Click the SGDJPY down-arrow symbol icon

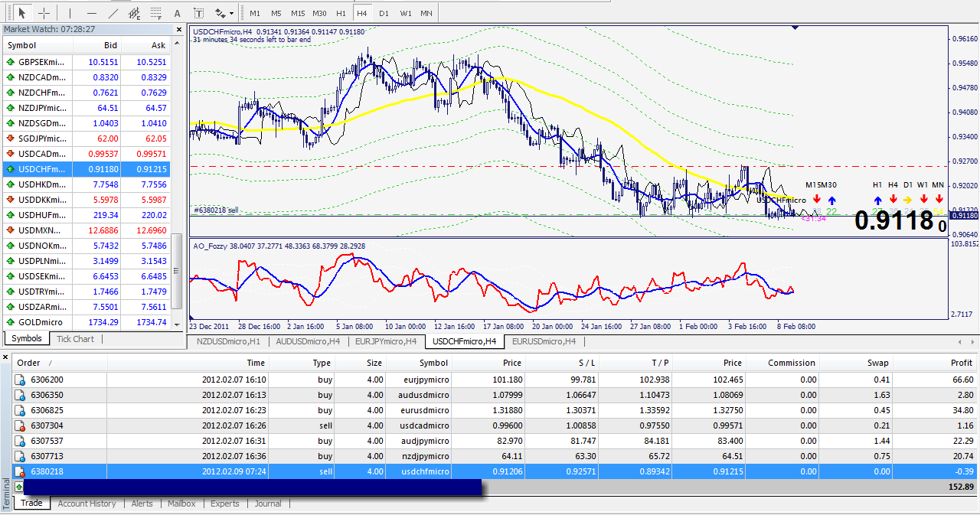(11, 139)
